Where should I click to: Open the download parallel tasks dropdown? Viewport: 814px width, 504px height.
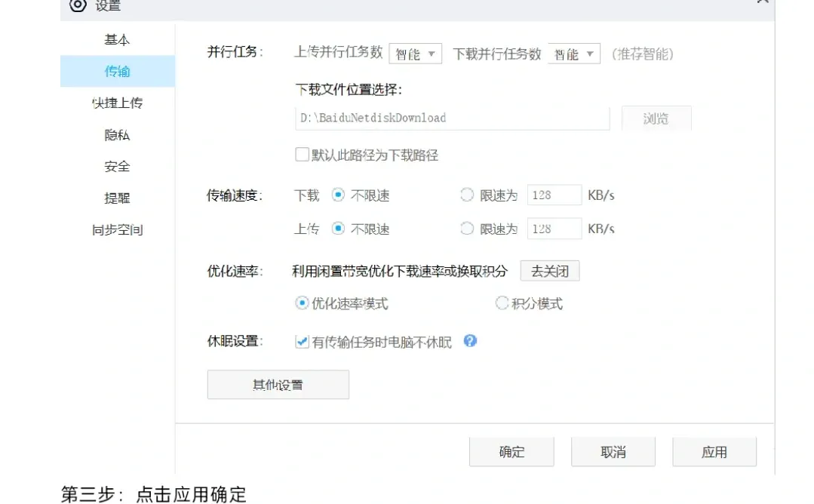pyautogui.click(x=573, y=54)
